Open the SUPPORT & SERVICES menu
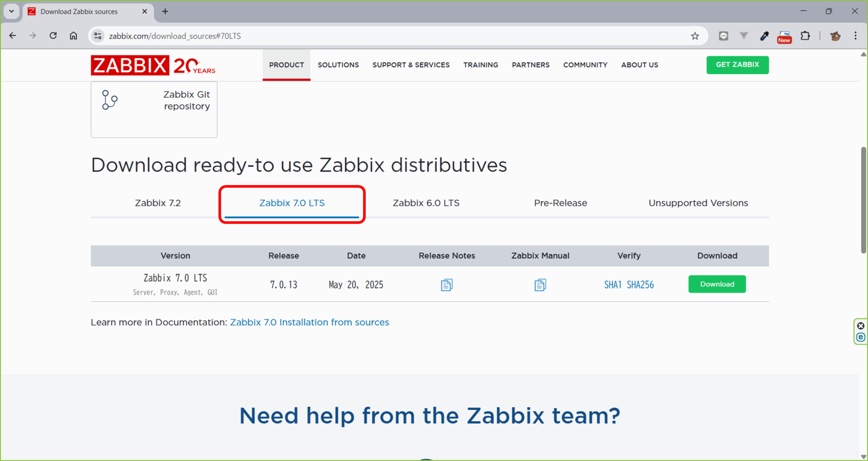The image size is (868, 461). pyautogui.click(x=411, y=65)
